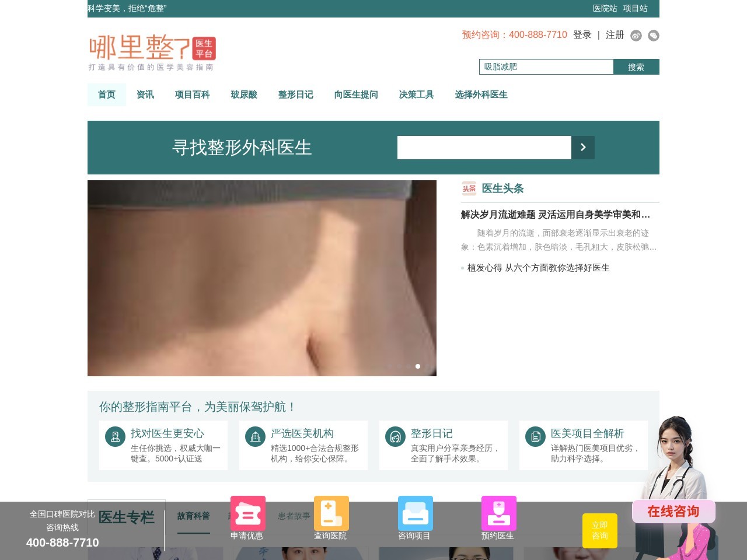
Task: Activate the highlighted carousel indicator dot
Action: [x=418, y=366]
